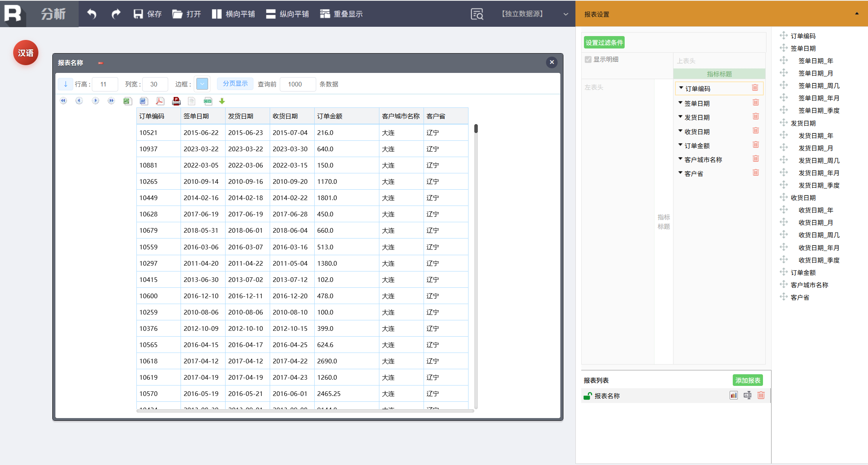Click the undo arrow in top toolbar
Viewport: 868px width, 465px height.
tap(92, 14)
